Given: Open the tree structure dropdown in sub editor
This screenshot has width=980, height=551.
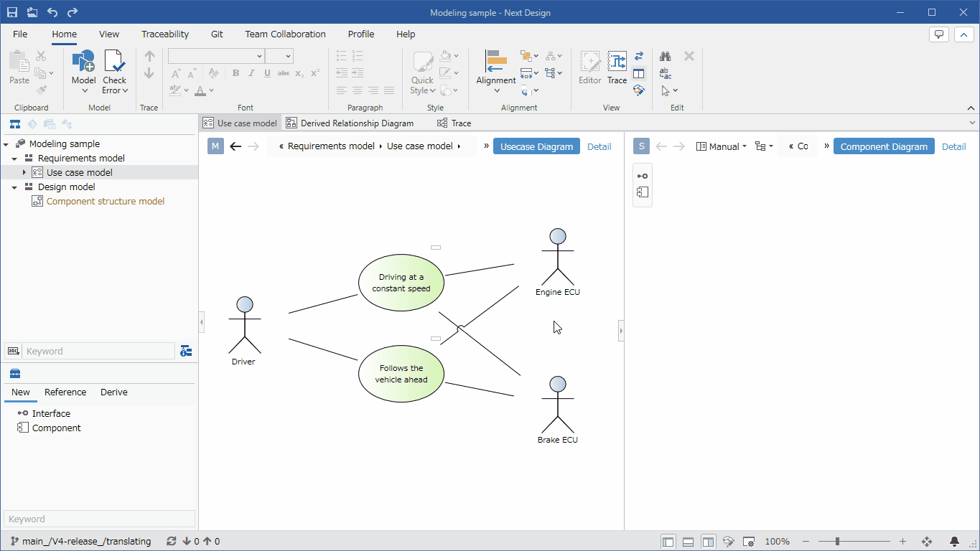Looking at the screenshot, I should coord(764,146).
